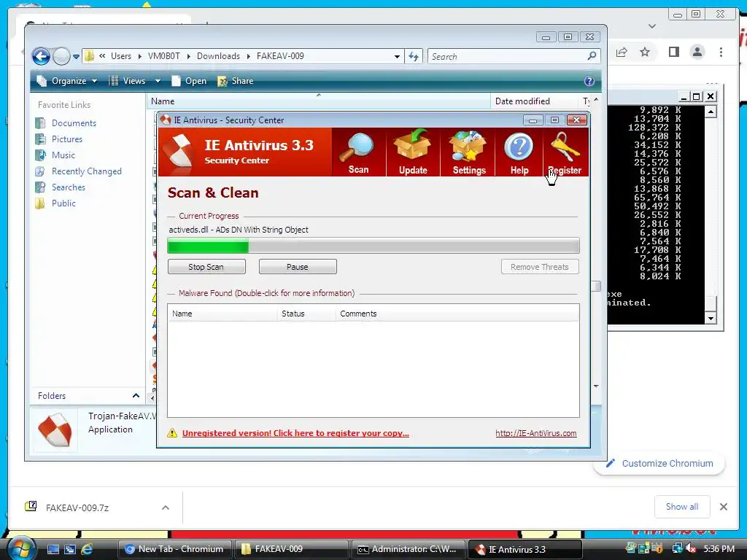Viewport: 747px width, 560px height.
Task: Click Share in the Explorer toolbar
Action: point(236,81)
